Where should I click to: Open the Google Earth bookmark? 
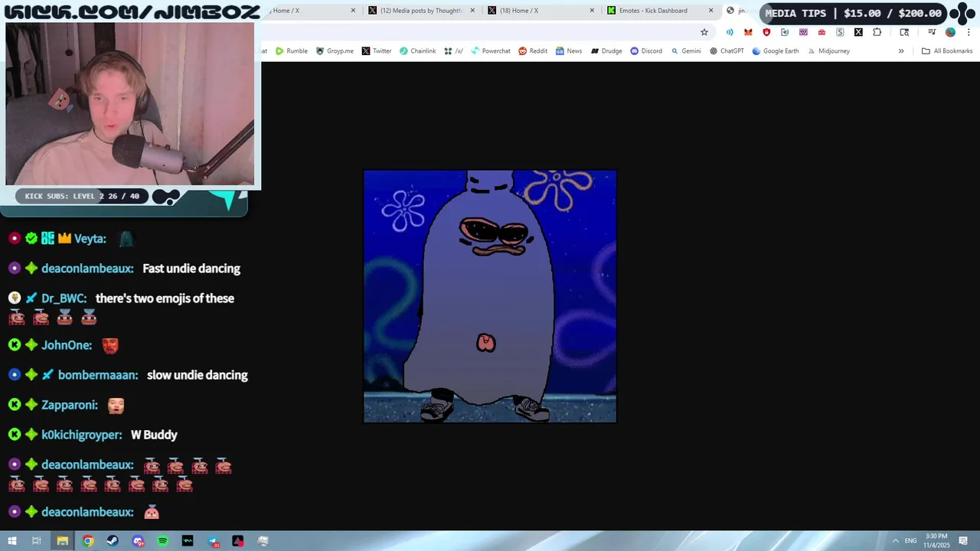tap(776, 51)
